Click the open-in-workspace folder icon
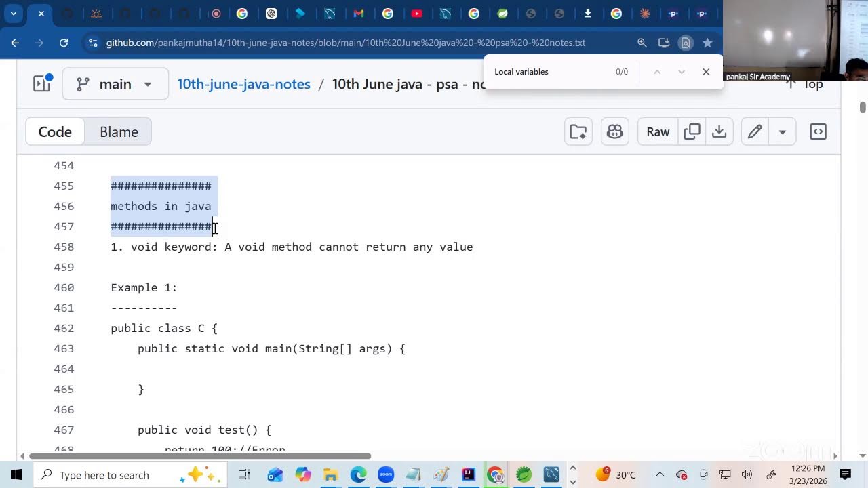The width and height of the screenshot is (868, 488). [x=578, y=131]
